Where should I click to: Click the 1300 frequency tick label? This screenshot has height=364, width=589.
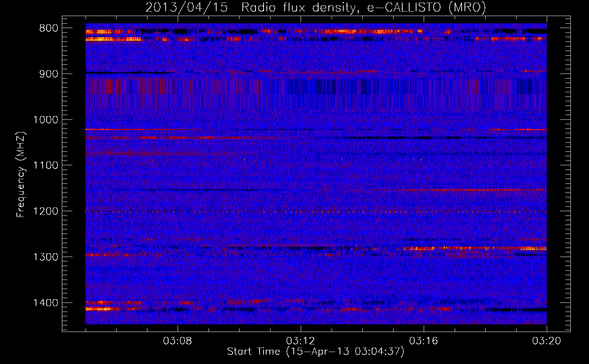click(46, 257)
